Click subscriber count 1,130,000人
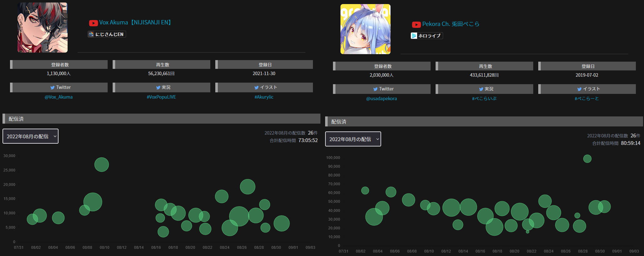Viewport: 644px width, 256px height. click(x=59, y=74)
